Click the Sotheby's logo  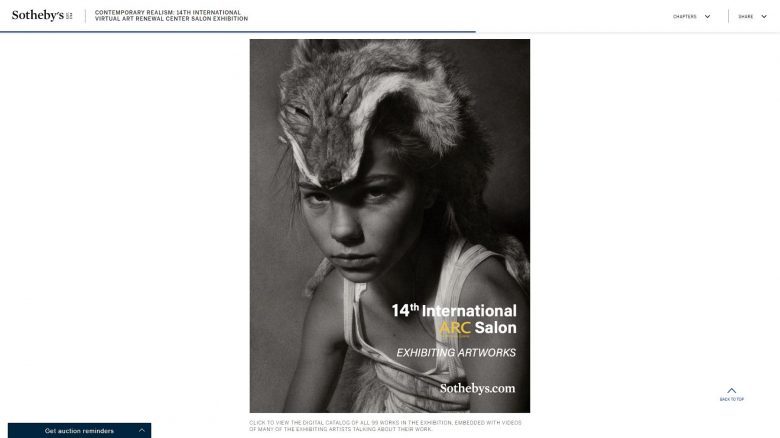point(42,15)
